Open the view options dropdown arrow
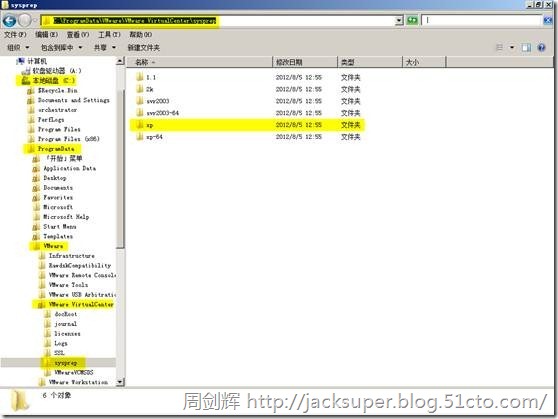The height and width of the screenshot is (419, 558). click(x=512, y=47)
